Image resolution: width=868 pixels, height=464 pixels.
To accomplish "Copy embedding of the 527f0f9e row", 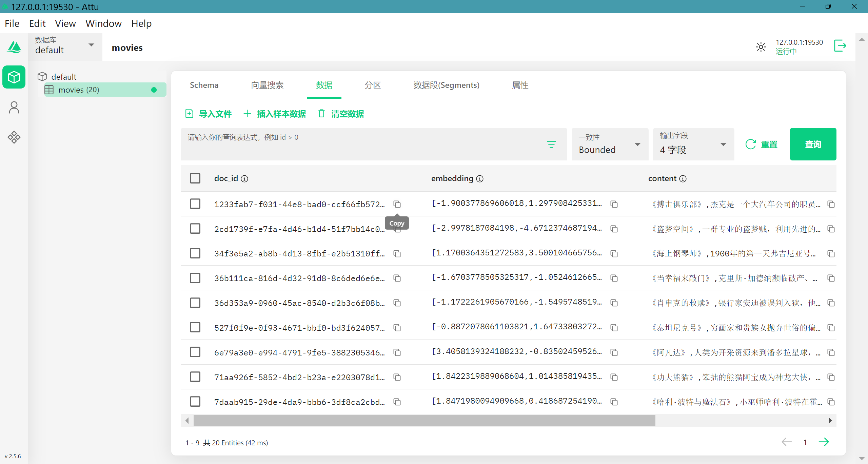I will [614, 328].
